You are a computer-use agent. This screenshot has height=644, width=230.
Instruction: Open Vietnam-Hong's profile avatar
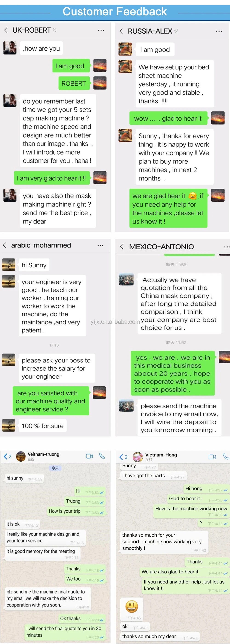pyautogui.click(x=138, y=457)
